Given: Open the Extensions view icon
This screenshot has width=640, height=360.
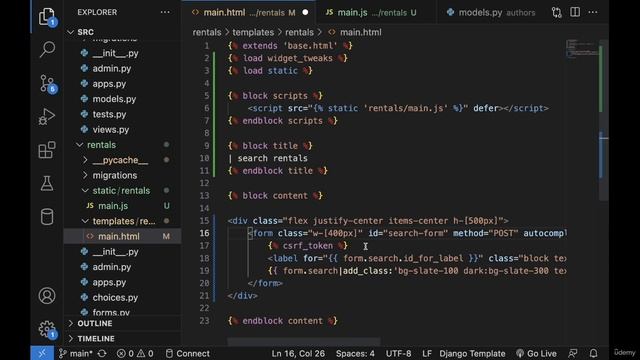Looking at the screenshot, I should 47,150.
